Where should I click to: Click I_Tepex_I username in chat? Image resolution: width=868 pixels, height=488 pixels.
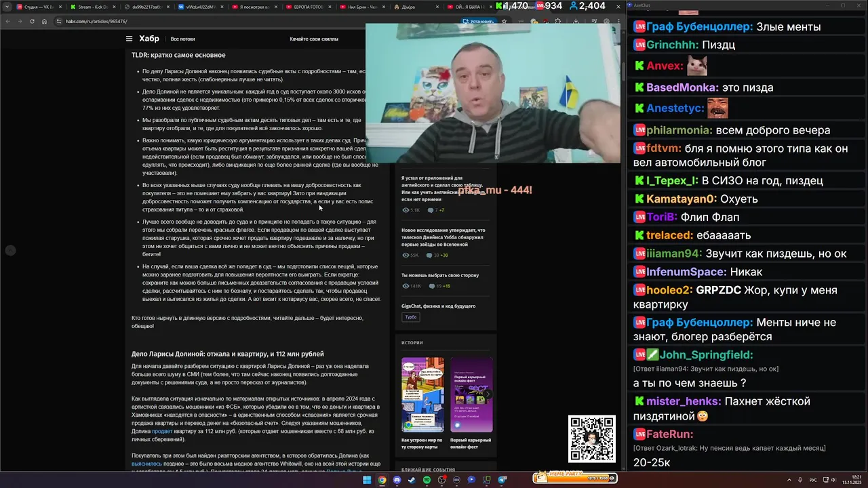pos(672,181)
